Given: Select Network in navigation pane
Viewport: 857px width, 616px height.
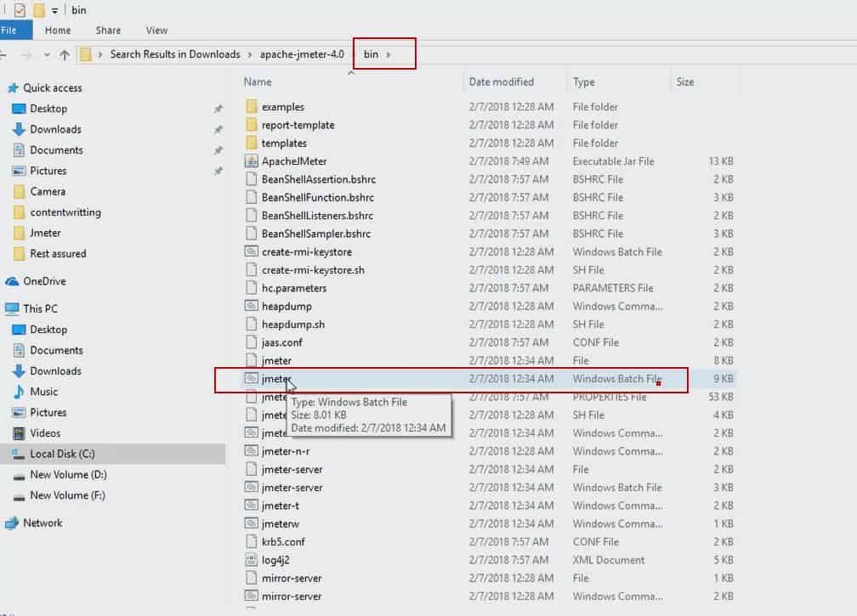Looking at the screenshot, I should (43, 523).
